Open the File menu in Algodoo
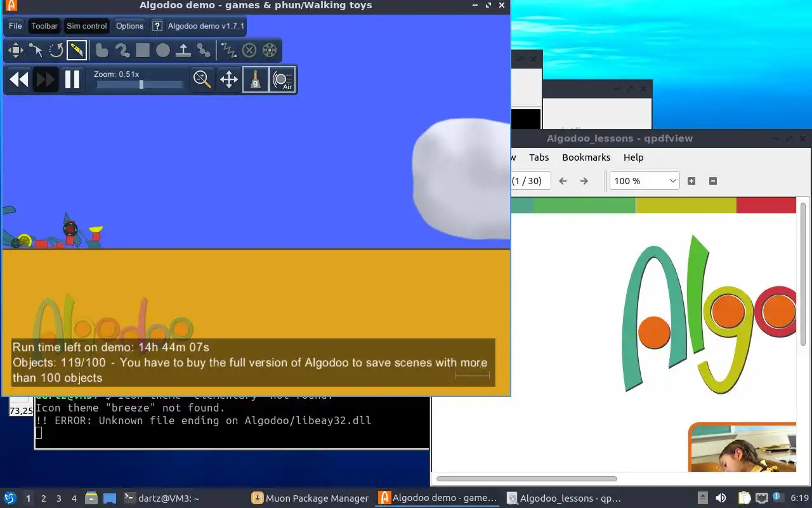This screenshot has height=508, width=812. click(15, 26)
